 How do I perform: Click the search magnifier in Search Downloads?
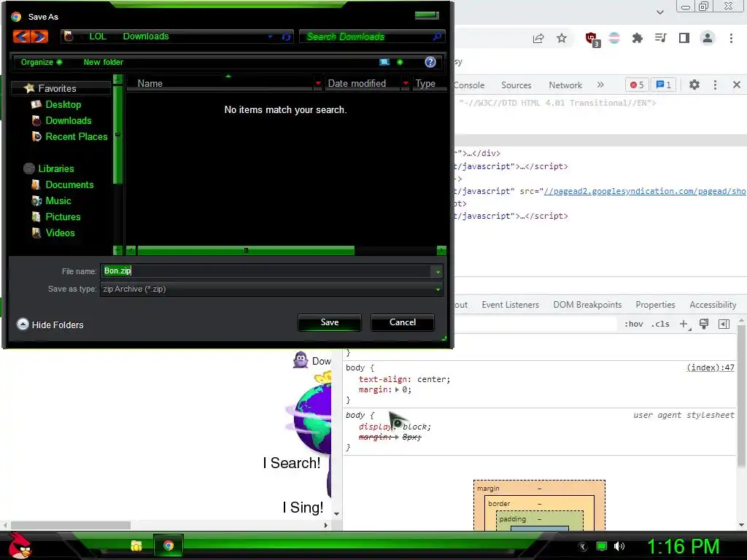437,36
